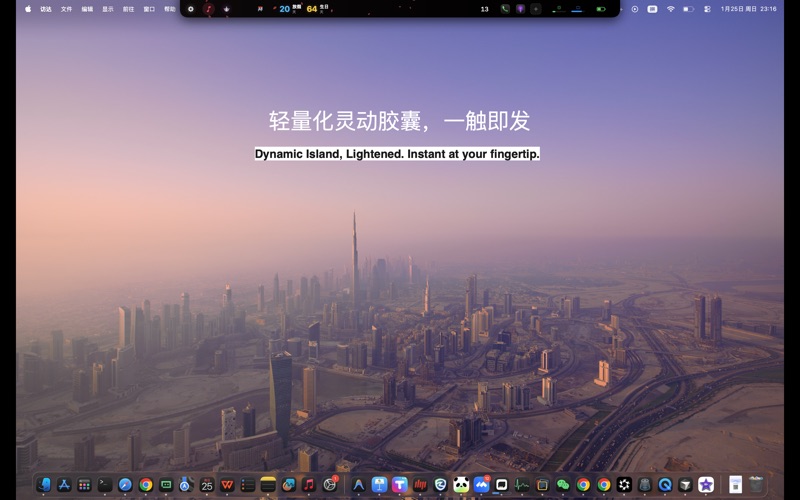Open the settings gear in the Dynamic Island
This screenshot has height=500, width=800.
191,9
